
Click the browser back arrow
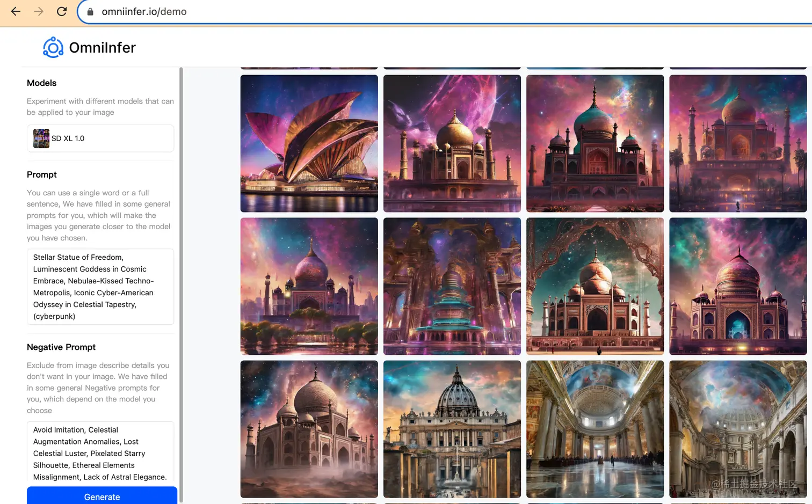click(16, 11)
